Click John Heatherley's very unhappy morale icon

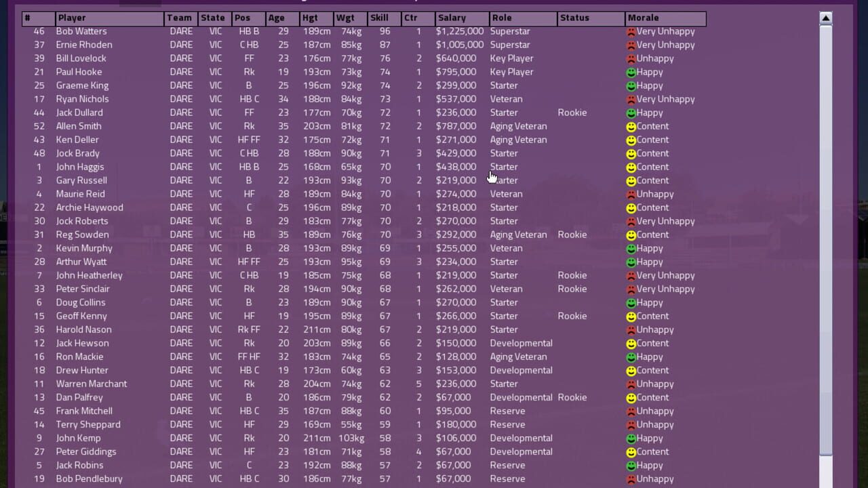click(x=631, y=275)
